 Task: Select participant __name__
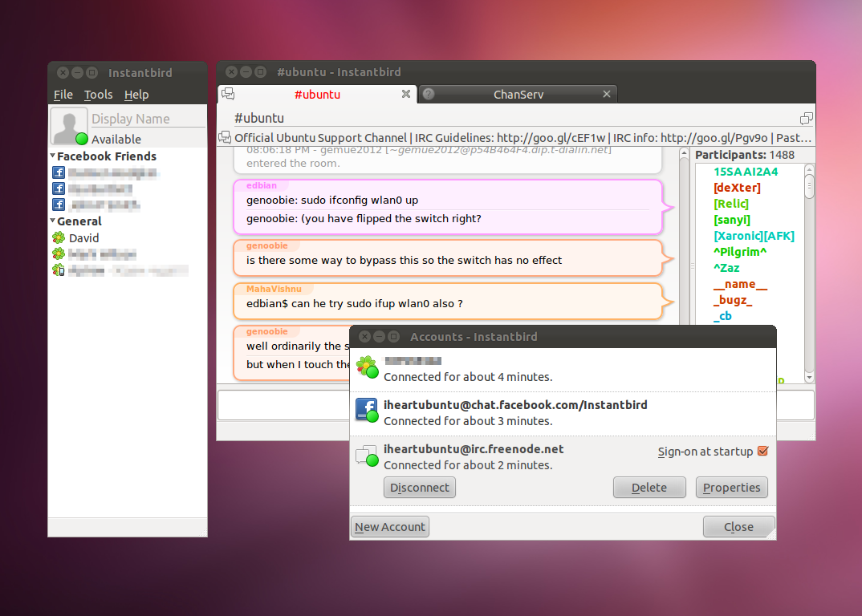(740, 284)
